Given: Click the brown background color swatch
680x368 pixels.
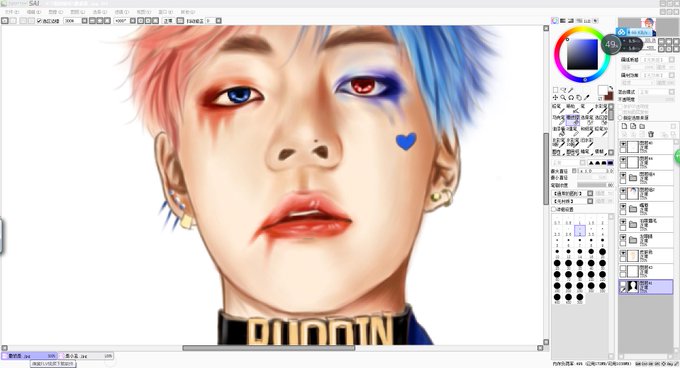Looking at the screenshot, I should click(610, 97).
